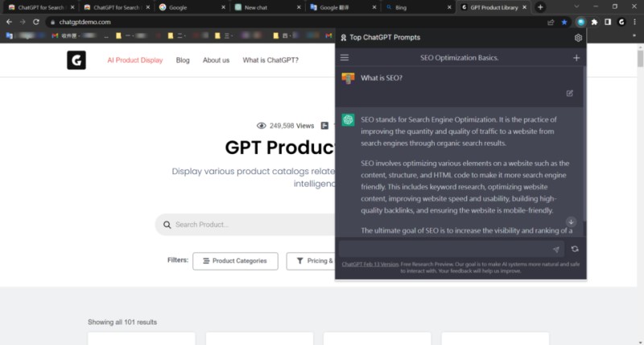Open the hamburger menu in chat panel
644x345 pixels.
pos(345,57)
